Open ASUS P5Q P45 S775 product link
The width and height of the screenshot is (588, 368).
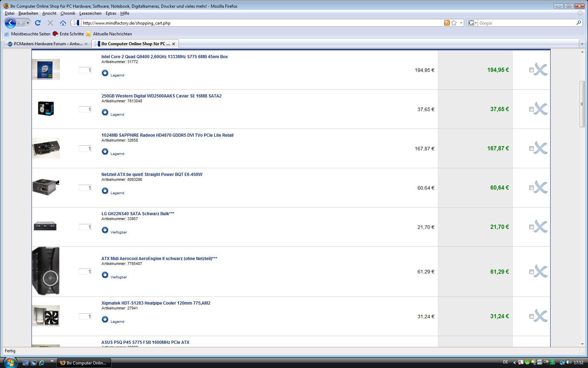(145, 342)
